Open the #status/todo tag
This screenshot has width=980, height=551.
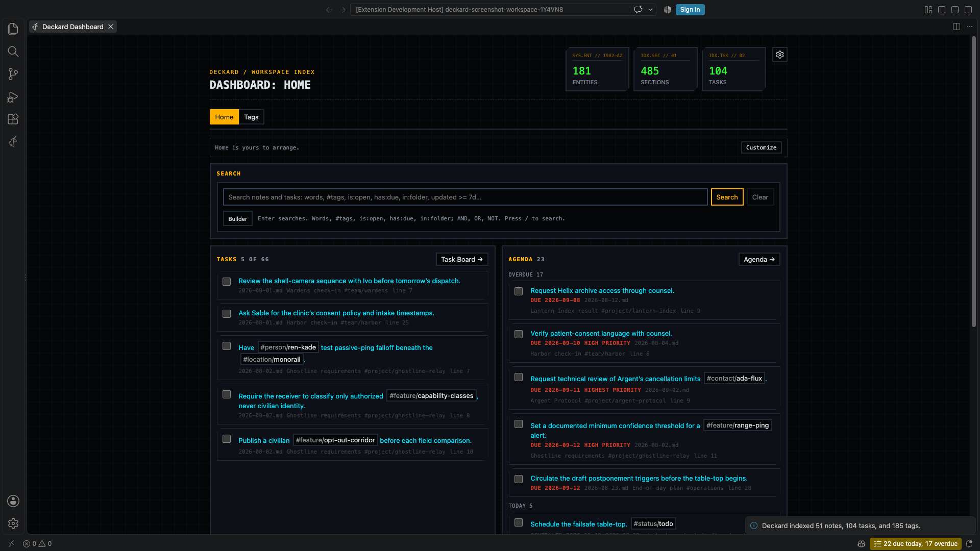653,523
